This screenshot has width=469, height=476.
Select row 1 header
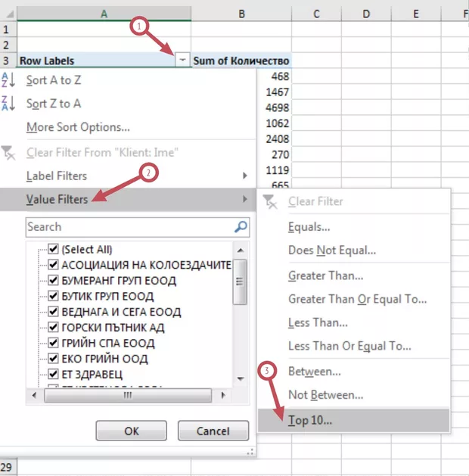point(8,30)
